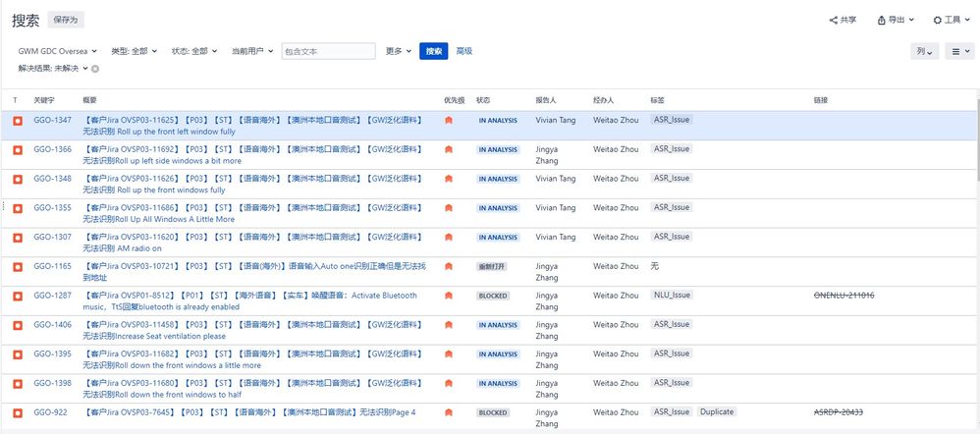The height and width of the screenshot is (434, 980).
Task: Click bug type icon for GGO-1398
Action: [18, 383]
